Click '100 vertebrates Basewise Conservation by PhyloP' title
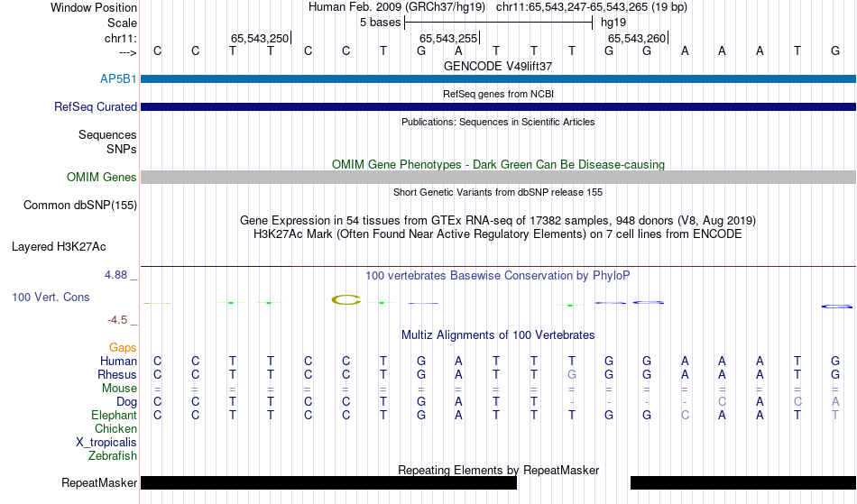Screen dimensions: 857x504 (498, 276)
